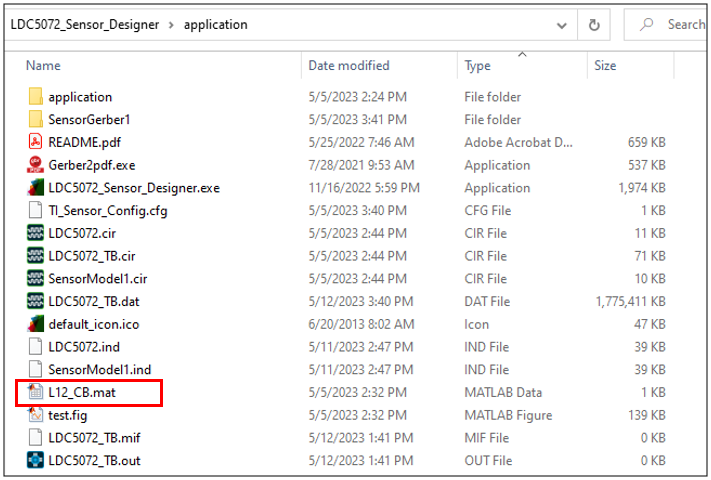Select the LDC5072_Sensor_Designer.exe icon
The height and width of the screenshot is (480, 711).
[x=36, y=188]
